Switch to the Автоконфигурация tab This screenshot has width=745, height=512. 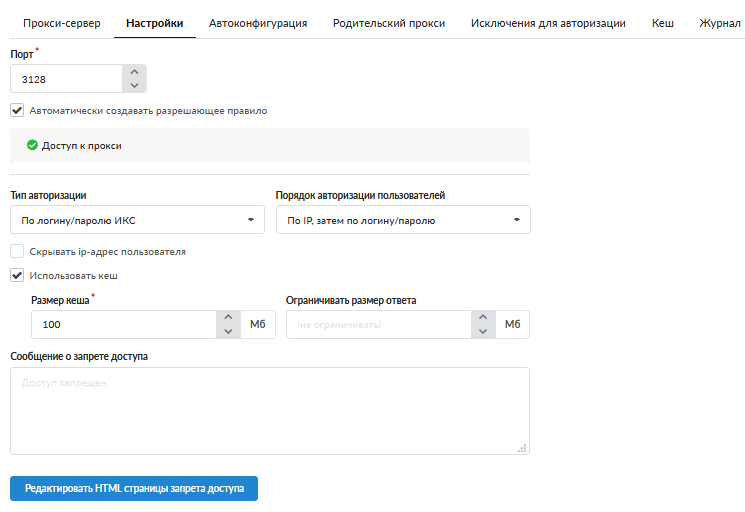point(258,22)
